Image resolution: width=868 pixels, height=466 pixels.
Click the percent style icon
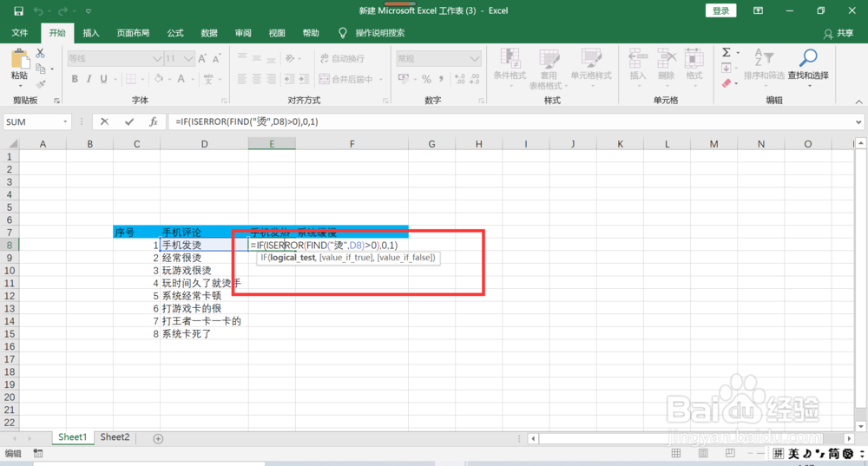coord(426,79)
